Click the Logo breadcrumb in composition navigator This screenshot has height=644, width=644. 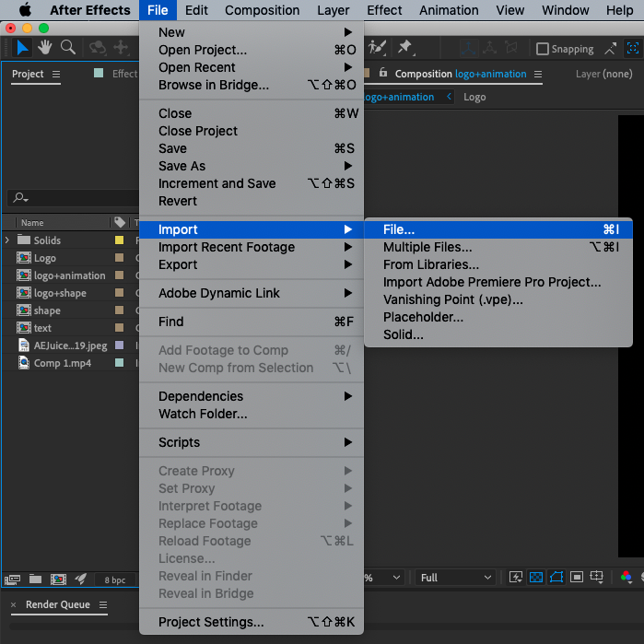474,97
